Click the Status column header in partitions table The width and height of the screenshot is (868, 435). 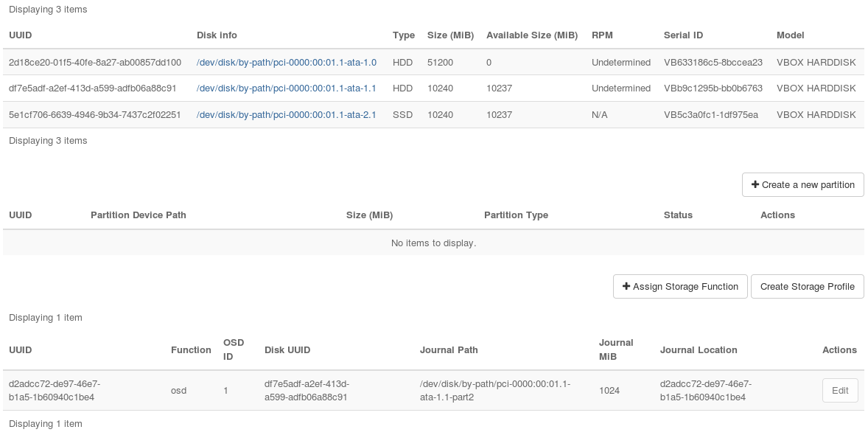click(678, 215)
